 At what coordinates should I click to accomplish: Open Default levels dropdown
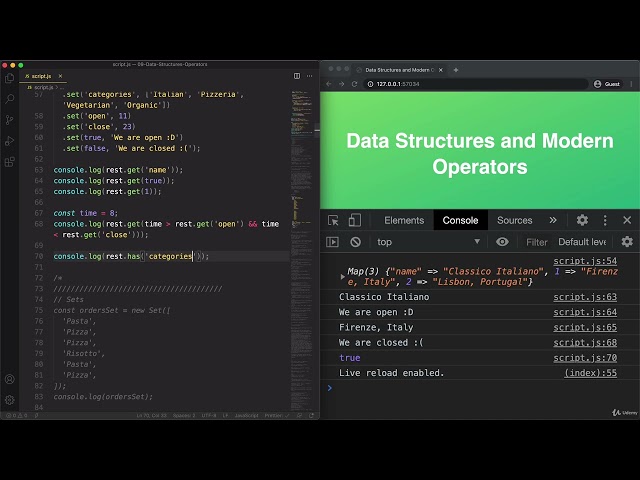point(582,242)
